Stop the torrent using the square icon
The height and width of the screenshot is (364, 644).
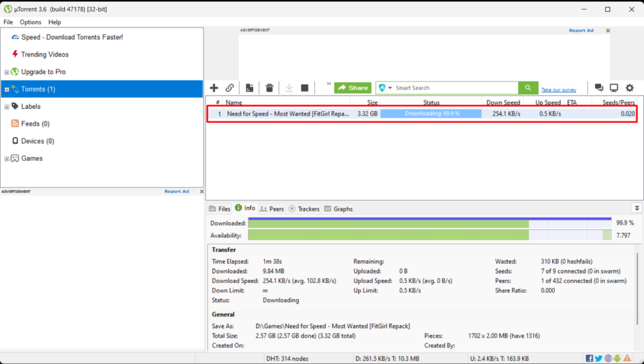[304, 88]
